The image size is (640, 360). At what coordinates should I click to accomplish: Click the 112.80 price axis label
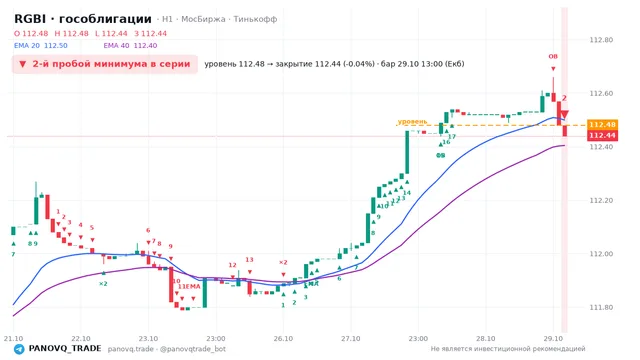[601, 40]
